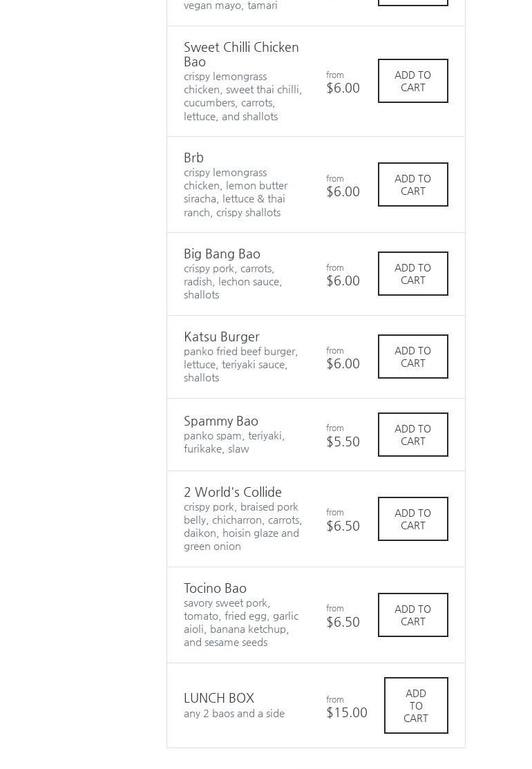This screenshot has width=532, height=769.
Task: Click the Katsu Burger ingredients description
Action: click(240, 364)
